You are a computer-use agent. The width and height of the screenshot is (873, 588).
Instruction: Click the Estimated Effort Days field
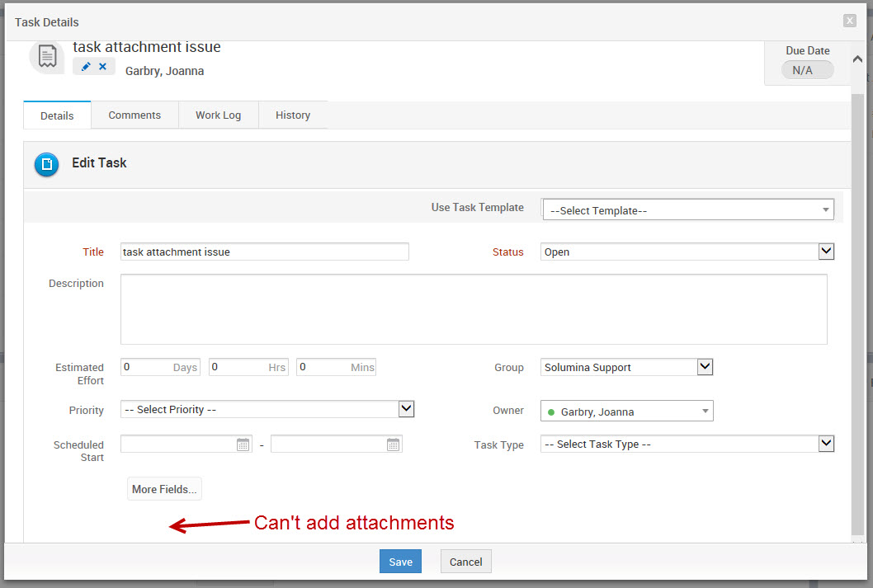click(160, 367)
